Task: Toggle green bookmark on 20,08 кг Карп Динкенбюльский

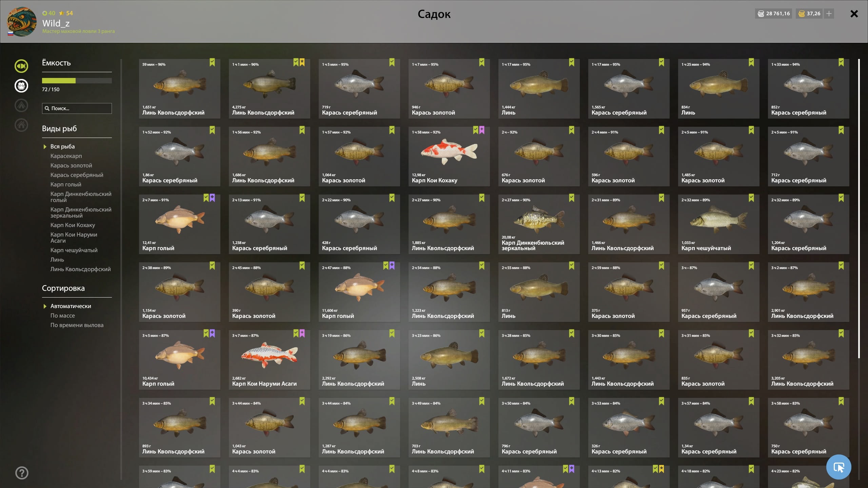Action: [572, 198]
